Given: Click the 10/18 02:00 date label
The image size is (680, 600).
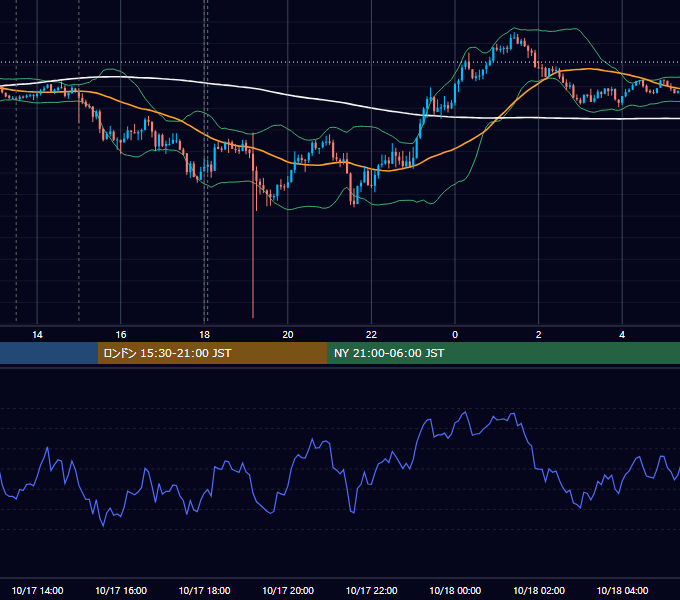Looking at the screenshot, I should coord(539,590).
